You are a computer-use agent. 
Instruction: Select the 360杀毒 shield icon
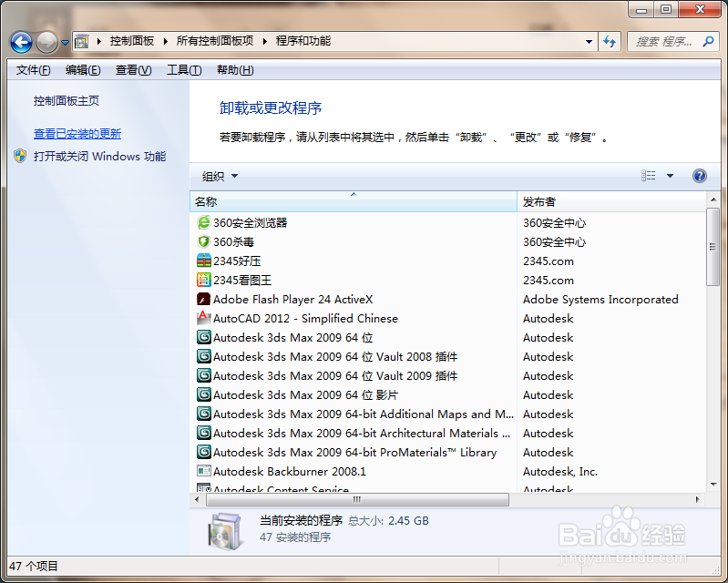point(203,241)
